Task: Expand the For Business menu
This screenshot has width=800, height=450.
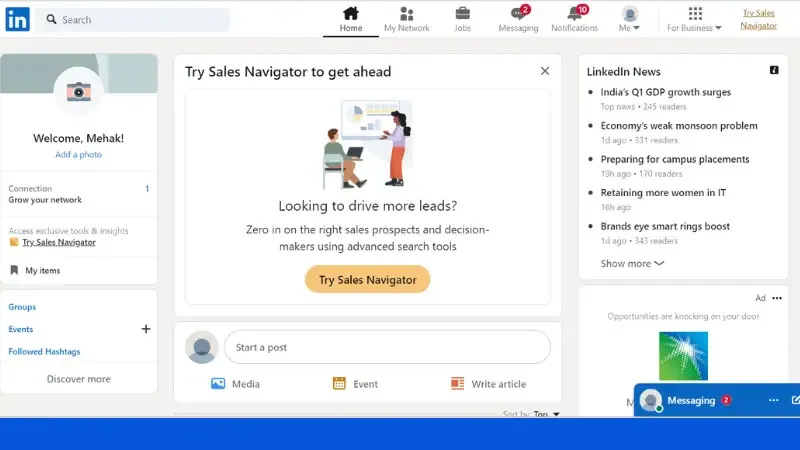Action: 694,19
